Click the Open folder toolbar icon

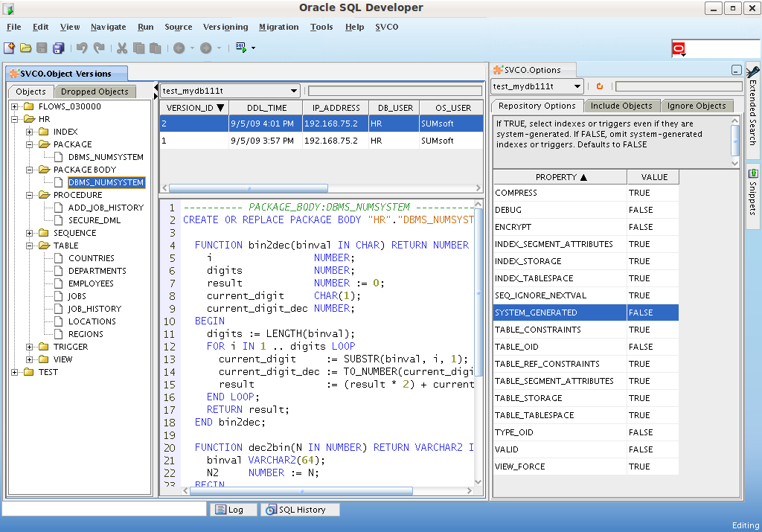pos(25,48)
